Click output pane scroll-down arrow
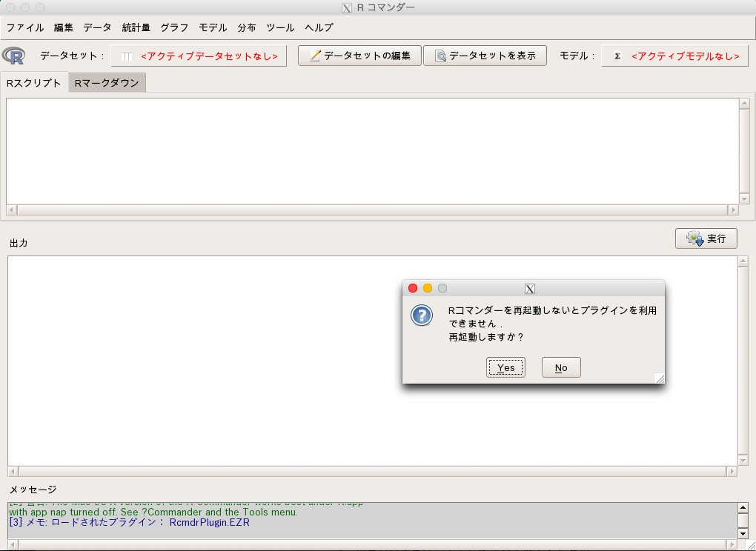The width and height of the screenshot is (756, 551). (x=743, y=461)
